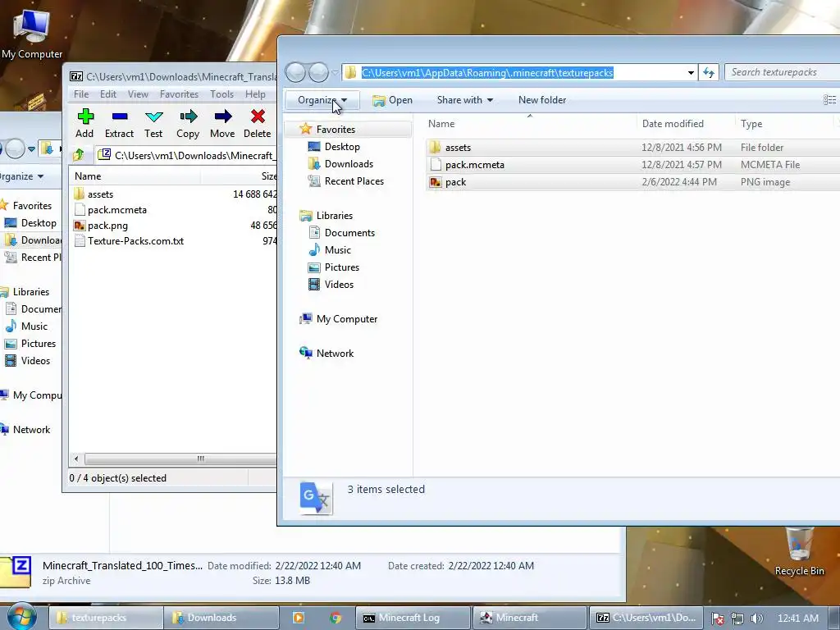Click the New folder button

542,100
